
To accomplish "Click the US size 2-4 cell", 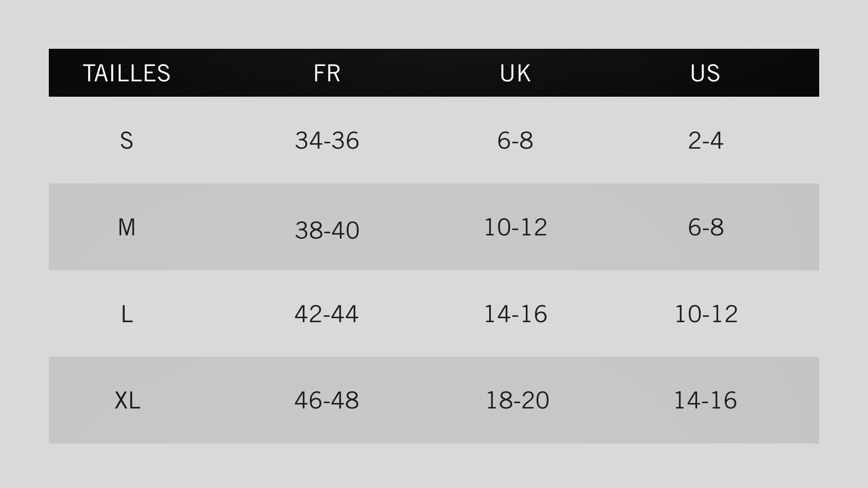I will [x=706, y=141].
